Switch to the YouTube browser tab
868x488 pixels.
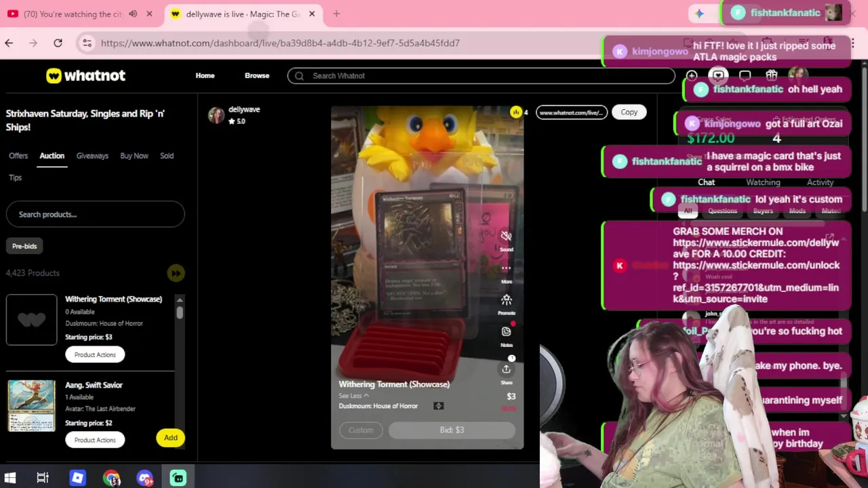pyautogui.click(x=73, y=14)
